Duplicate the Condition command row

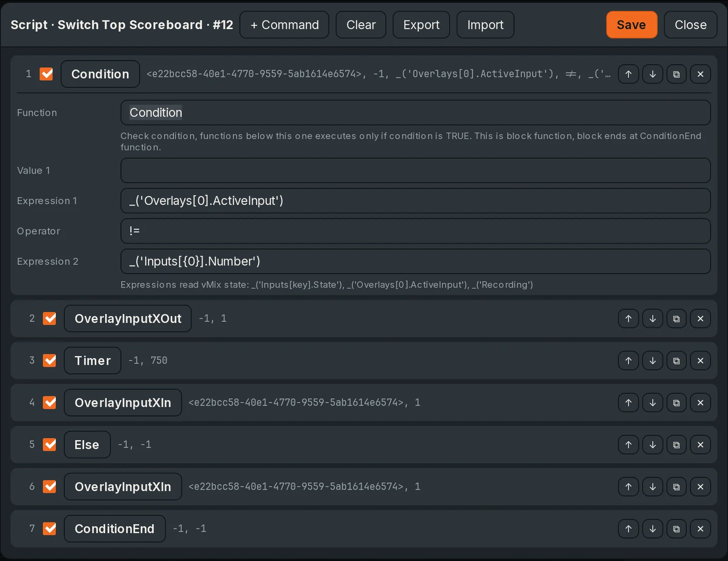tap(677, 74)
